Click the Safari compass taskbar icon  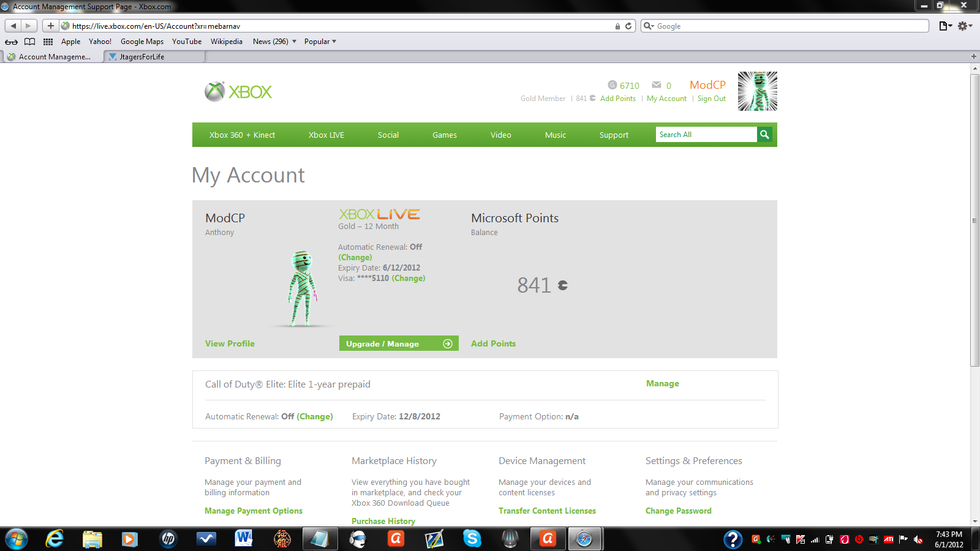pos(584,539)
